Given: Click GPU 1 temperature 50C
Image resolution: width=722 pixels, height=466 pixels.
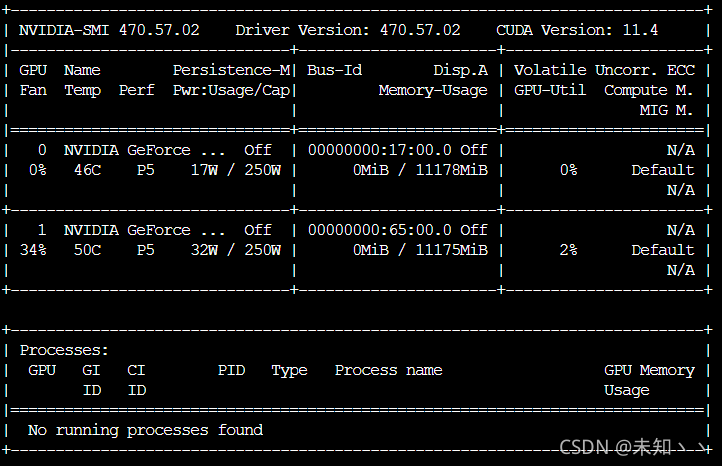Looking at the screenshot, I should pyautogui.click(x=87, y=250).
